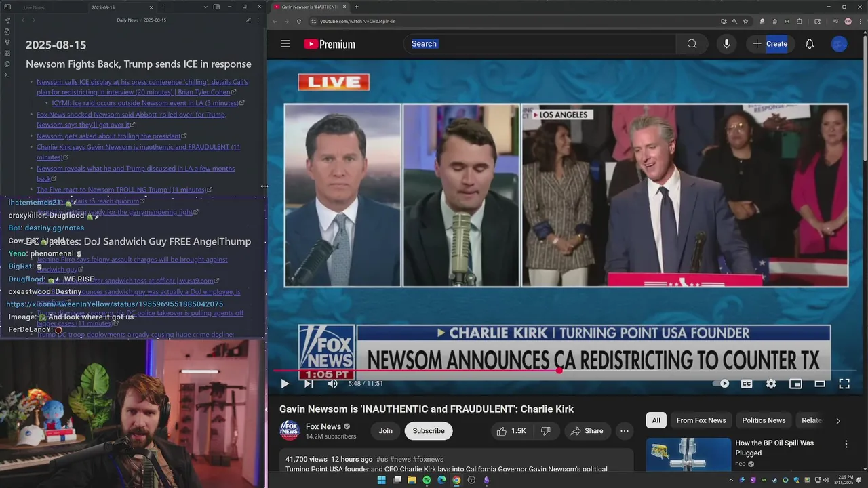Click the red scrubber on video timeline

pyautogui.click(x=559, y=371)
